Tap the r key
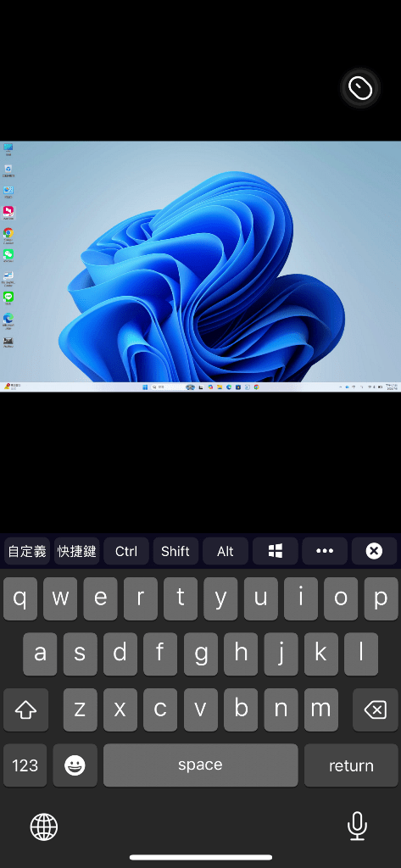Viewport: 401px width, 868px height. pyautogui.click(x=141, y=598)
